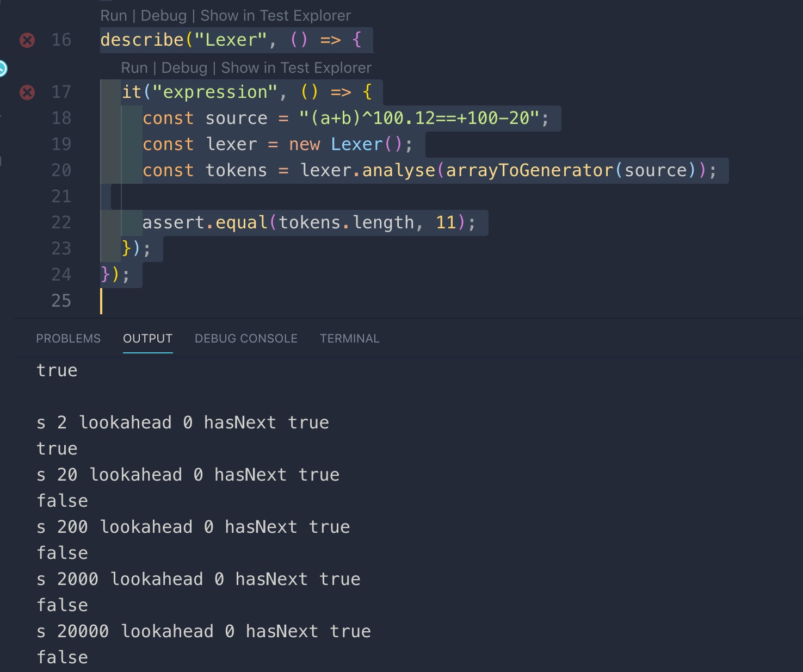Viewport: 803px width, 672px height.
Task: Click the source string "(a+b)^100.12==+100-20"
Action: pyautogui.click(x=419, y=119)
